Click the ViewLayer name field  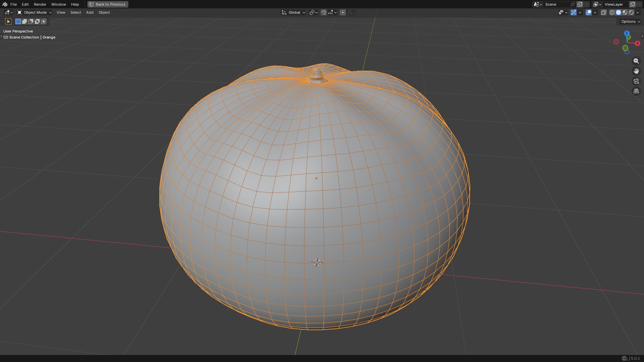616,4
